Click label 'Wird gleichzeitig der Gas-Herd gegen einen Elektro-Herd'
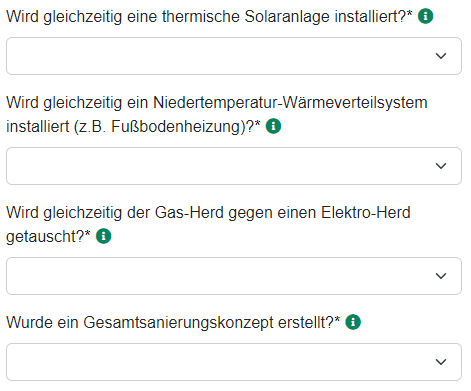The image size is (471, 391). pyautogui.click(x=208, y=212)
